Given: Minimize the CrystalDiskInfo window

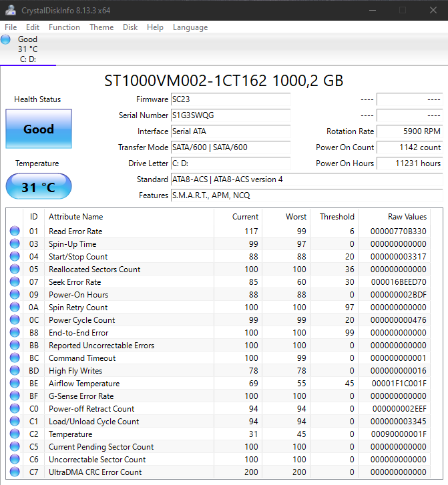Looking at the screenshot, I should click(373, 10).
